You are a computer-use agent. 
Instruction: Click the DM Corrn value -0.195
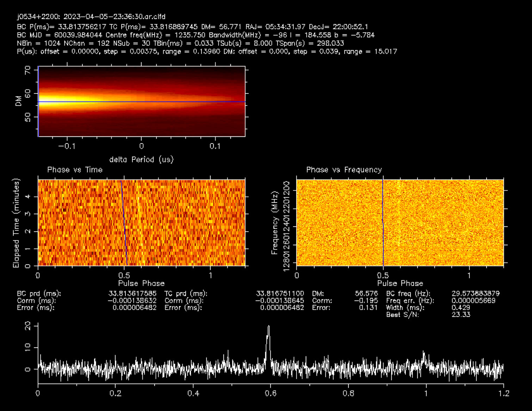pos(366,301)
